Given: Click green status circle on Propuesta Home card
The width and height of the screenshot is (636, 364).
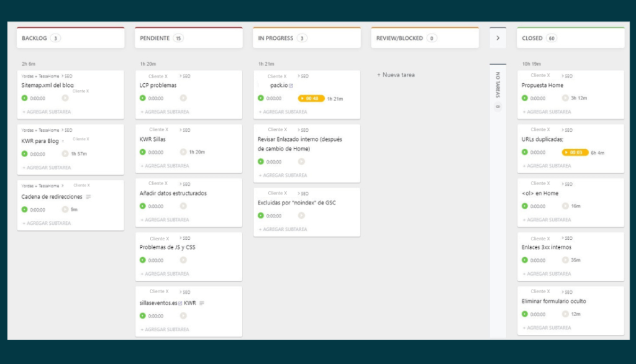Looking at the screenshot, I should coord(525,98).
